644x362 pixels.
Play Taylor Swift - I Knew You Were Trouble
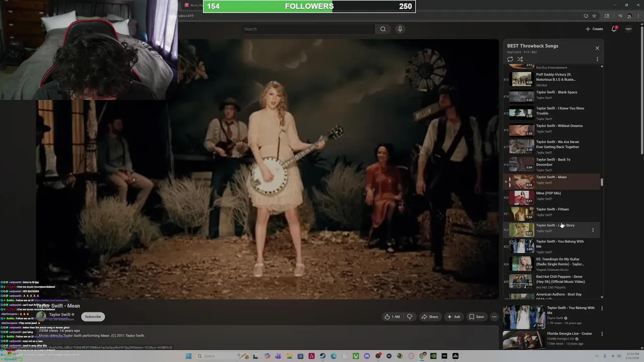click(552, 113)
